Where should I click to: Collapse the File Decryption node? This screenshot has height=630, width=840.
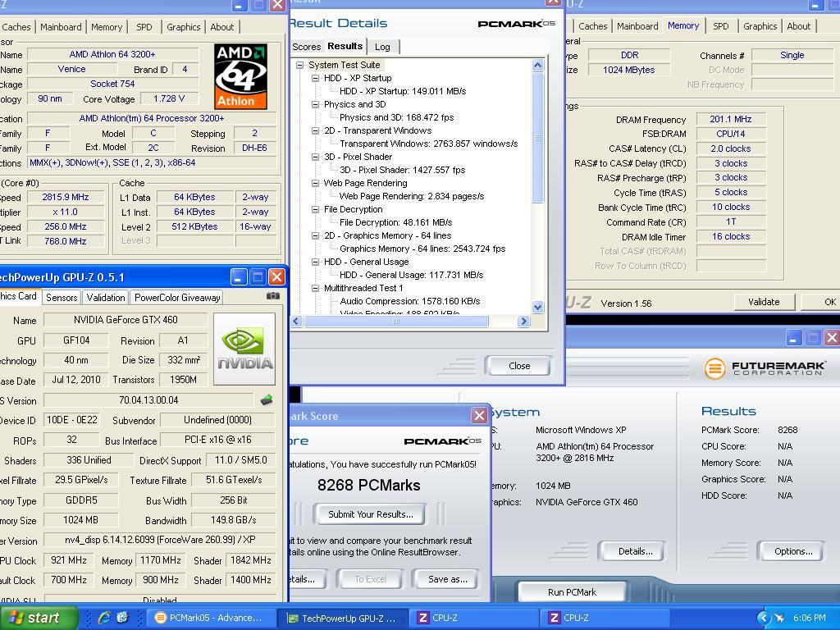[316, 209]
